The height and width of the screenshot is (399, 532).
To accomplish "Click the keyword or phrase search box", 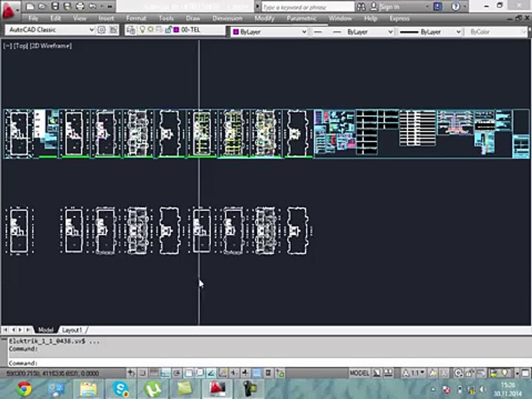I will pos(307,7).
